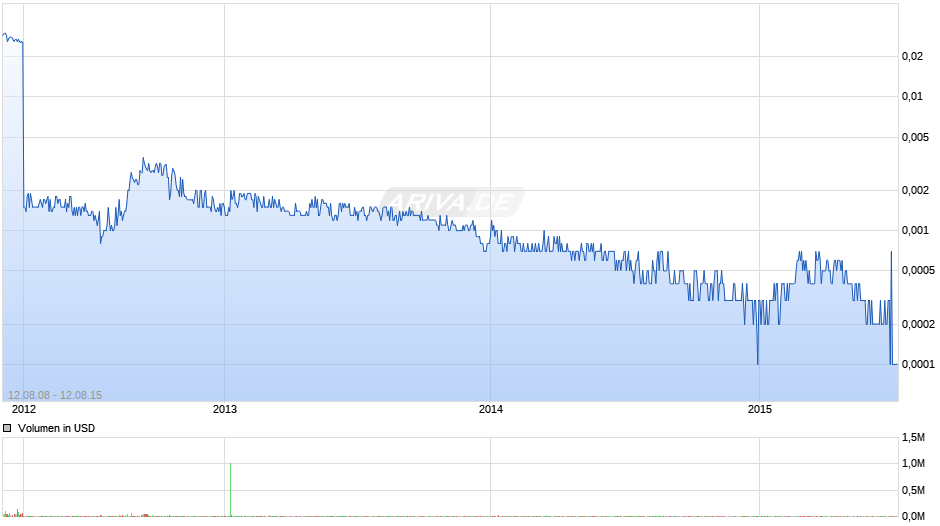Click the 2015 x-axis label

760,409
